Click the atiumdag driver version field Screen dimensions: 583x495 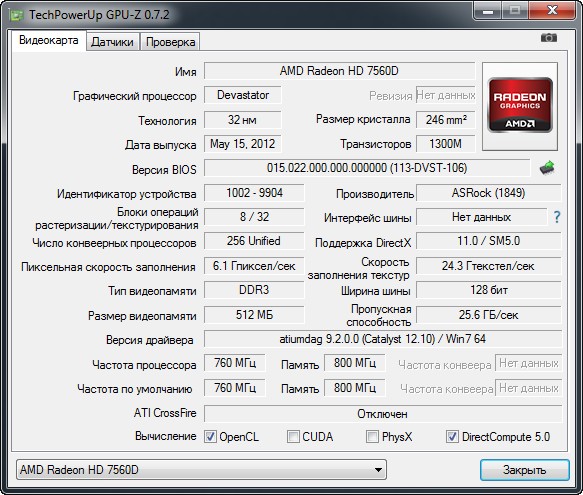tap(383, 339)
